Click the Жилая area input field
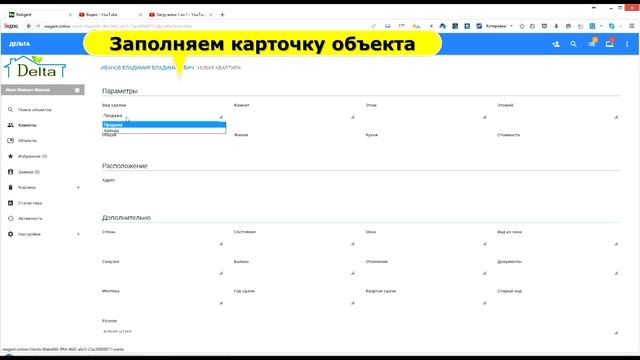 [x=294, y=146]
